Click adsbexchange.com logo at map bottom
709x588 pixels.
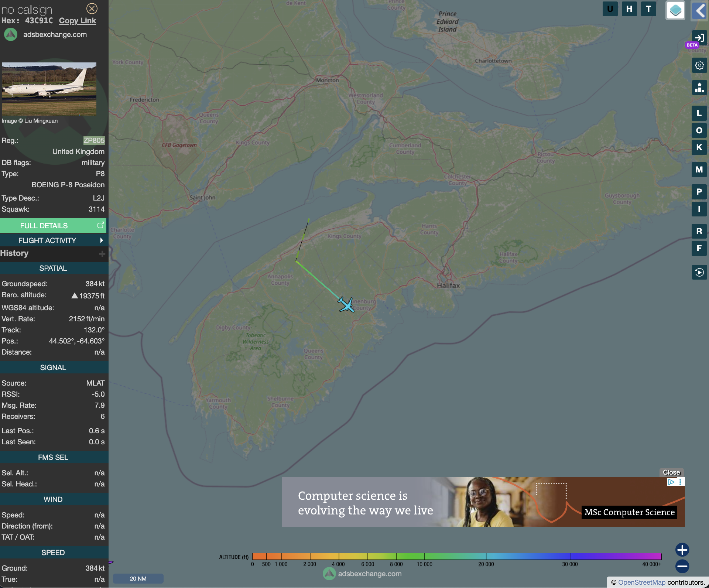tap(362, 574)
